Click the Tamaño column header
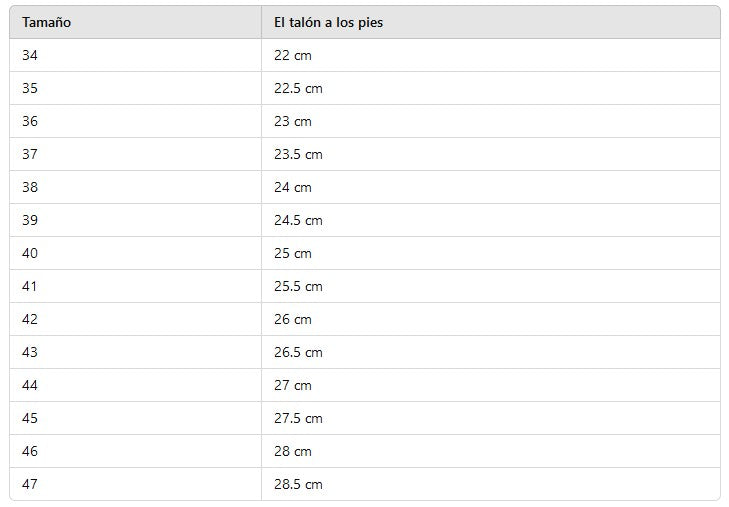This screenshot has height=507, width=729. [x=47, y=22]
